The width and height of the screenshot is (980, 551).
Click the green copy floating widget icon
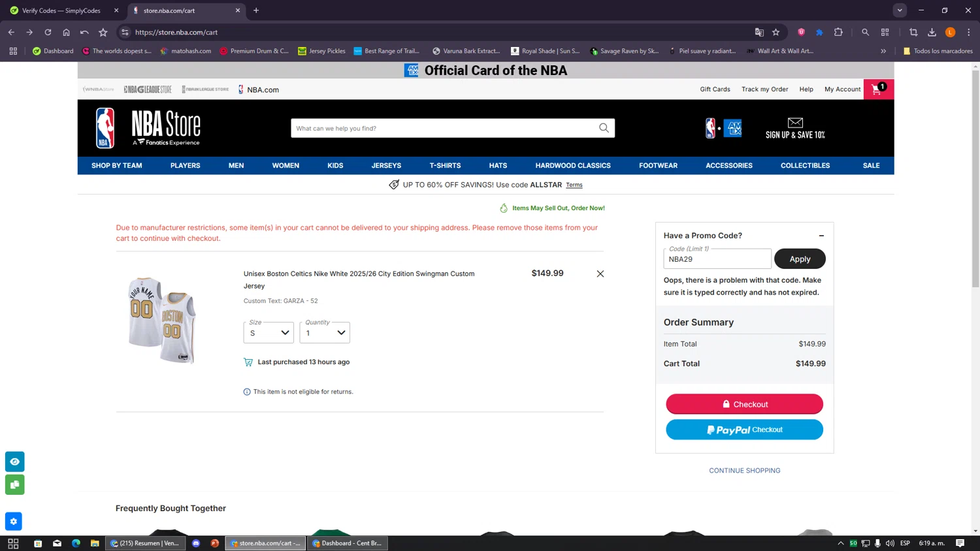[14, 484]
